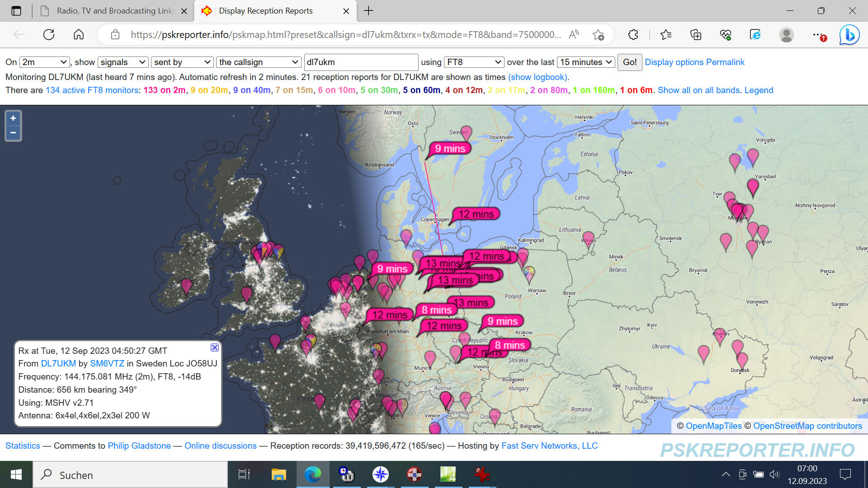
Task: Click the show logbook link
Action: pyautogui.click(x=537, y=77)
